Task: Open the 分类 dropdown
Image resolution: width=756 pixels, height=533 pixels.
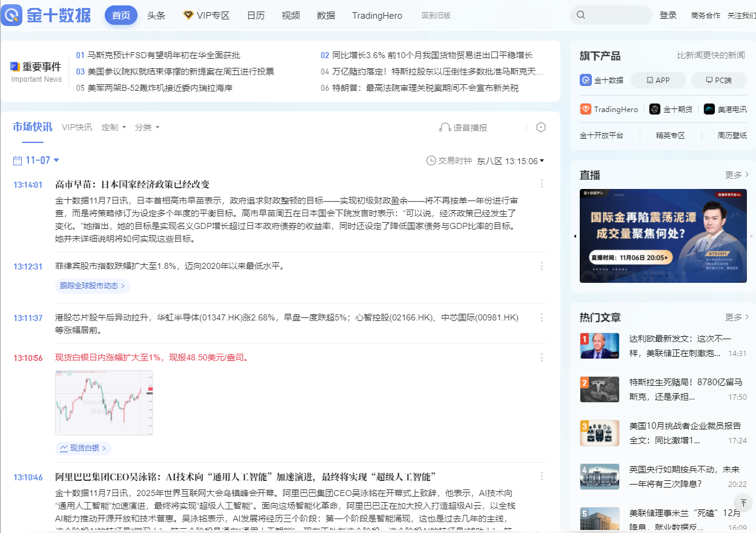Action: [147, 127]
